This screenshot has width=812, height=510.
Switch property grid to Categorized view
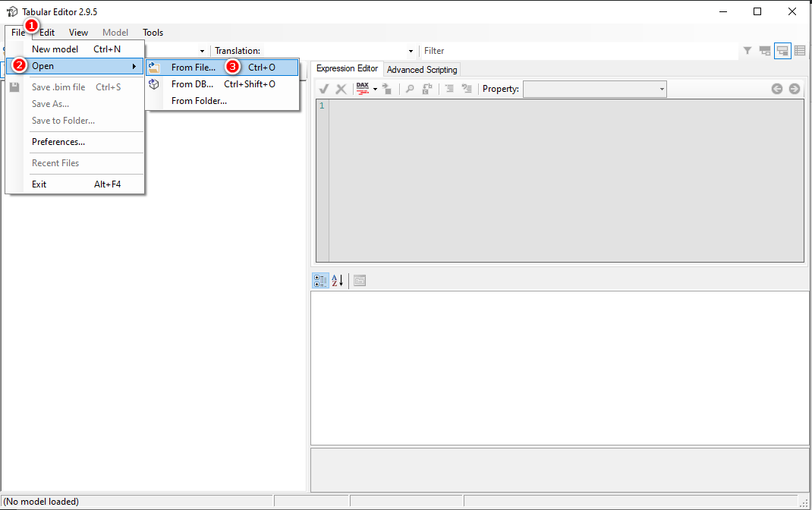tap(320, 281)
